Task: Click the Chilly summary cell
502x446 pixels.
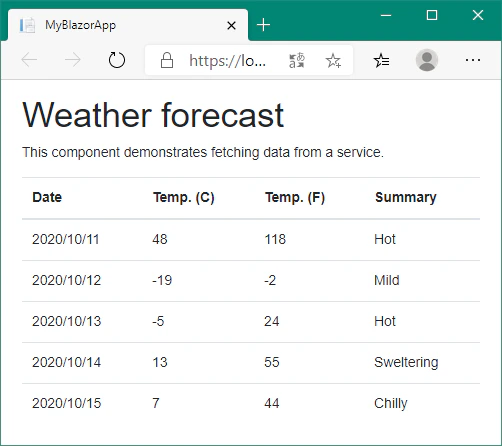Action: [391, 404]
